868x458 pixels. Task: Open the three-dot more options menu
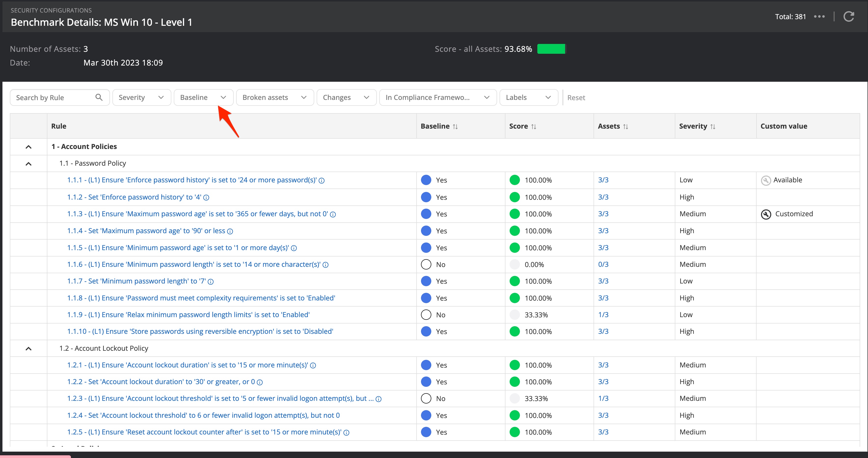click(x=819, y=16)
